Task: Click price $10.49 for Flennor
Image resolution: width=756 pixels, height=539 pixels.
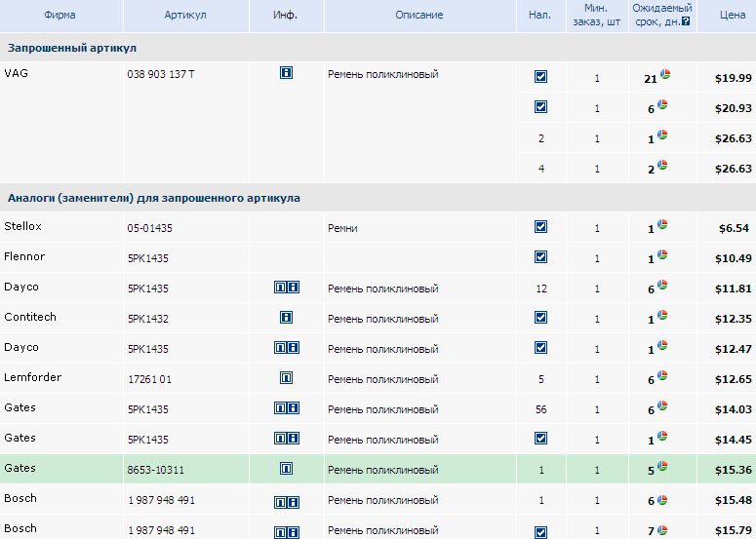Action: (734, 258)
